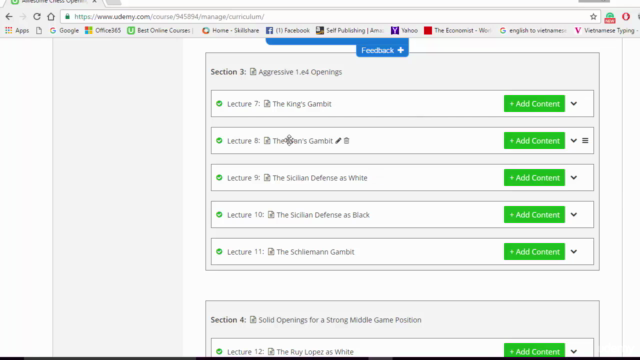
Task: Click the pencil edit icon on Lecture 8
Action: [338, 141]
